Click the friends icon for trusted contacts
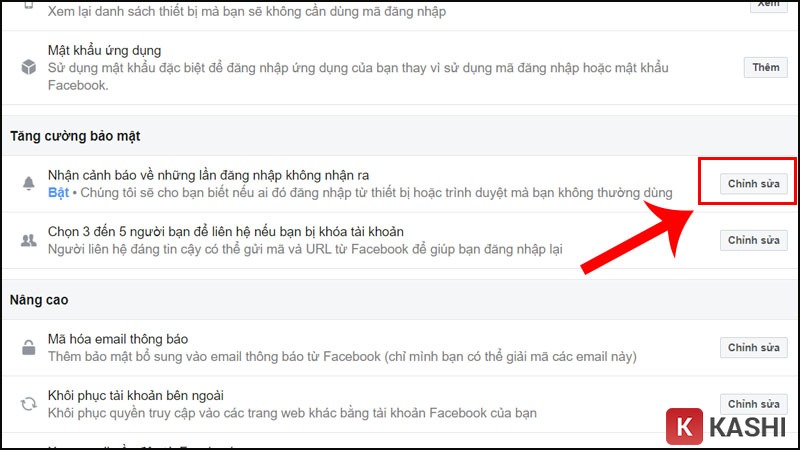This screenshot has height=450, width=800. point(27,240)
